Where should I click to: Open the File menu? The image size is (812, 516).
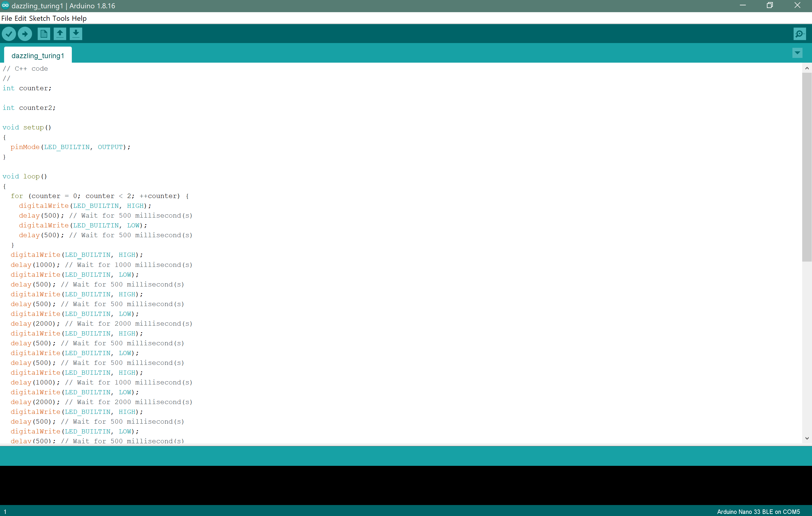point(7,18)
